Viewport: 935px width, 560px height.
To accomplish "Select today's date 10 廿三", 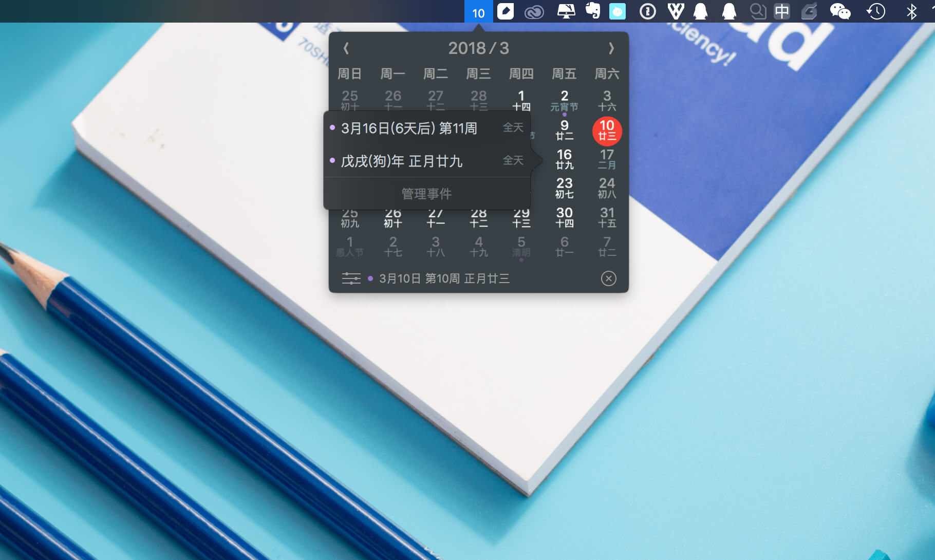I will pyautogui.click(x=607, y=130).
